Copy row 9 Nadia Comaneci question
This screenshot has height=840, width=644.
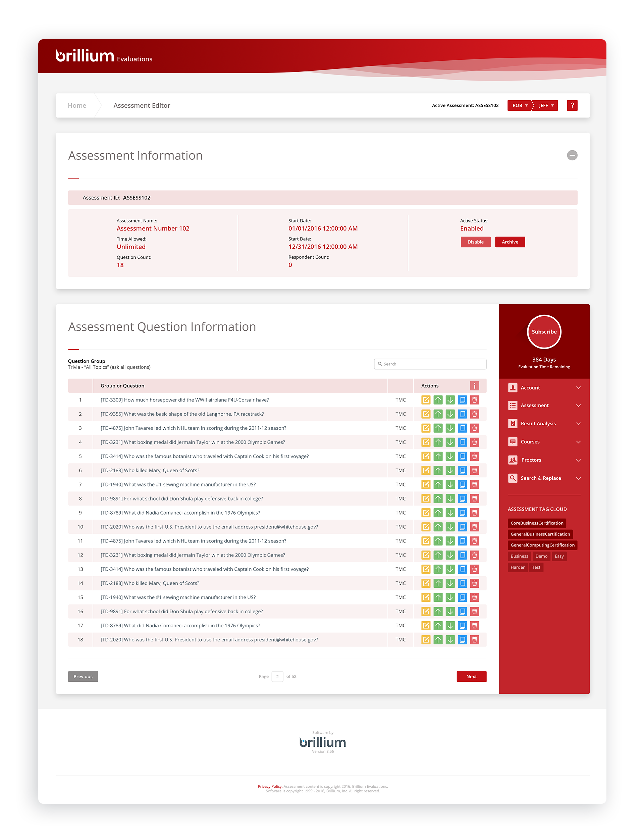tap(462, 513)
